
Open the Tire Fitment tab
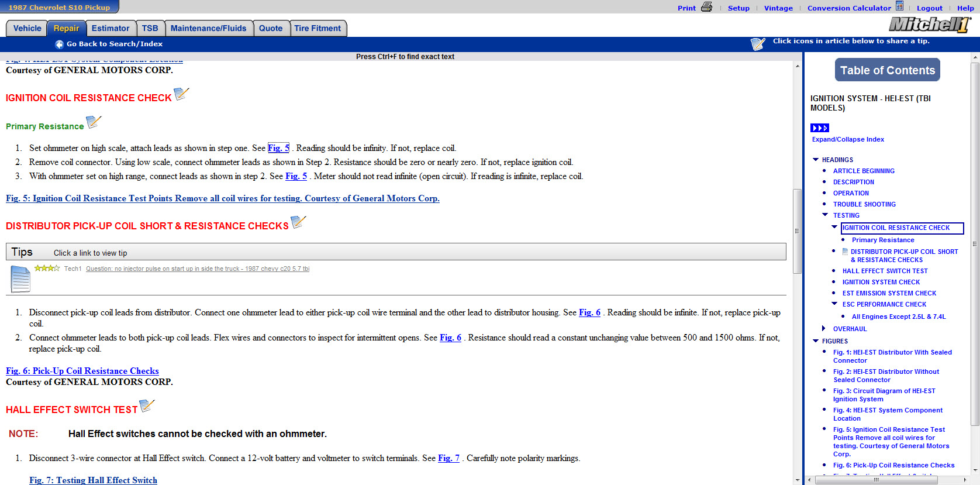pos(318,28)
